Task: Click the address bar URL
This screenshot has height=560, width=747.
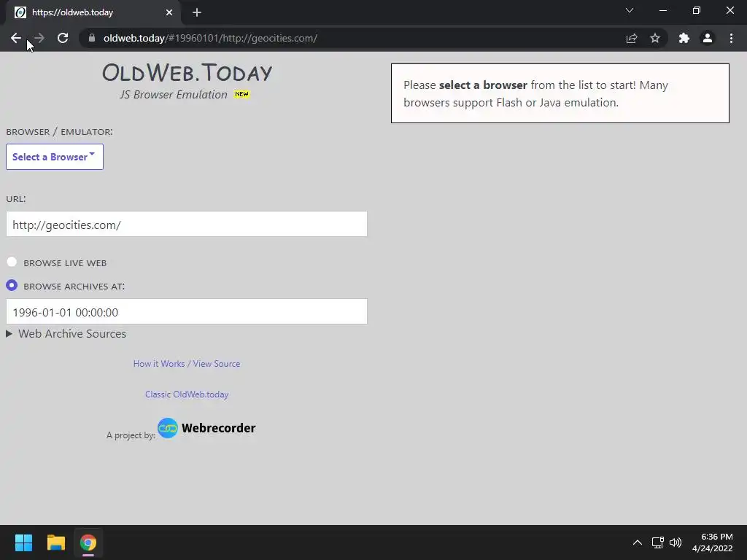Action: (210, 38)
